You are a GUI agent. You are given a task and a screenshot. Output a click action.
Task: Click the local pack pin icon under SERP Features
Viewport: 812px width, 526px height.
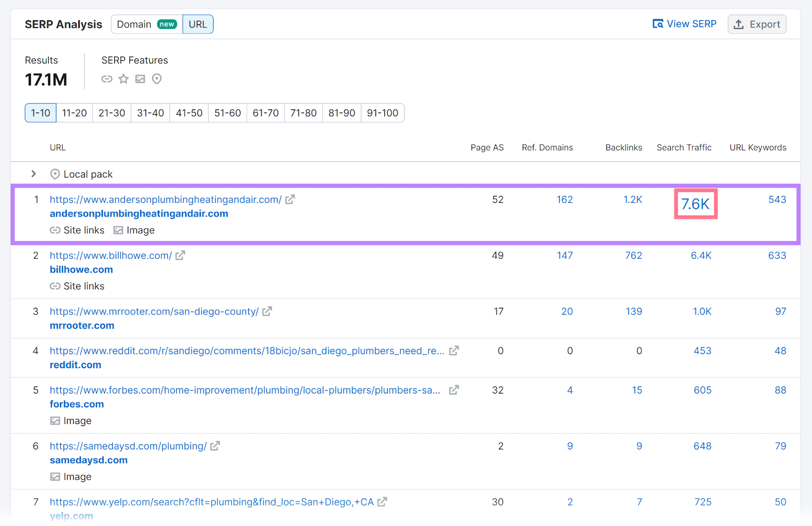click(x=156, y=79)
